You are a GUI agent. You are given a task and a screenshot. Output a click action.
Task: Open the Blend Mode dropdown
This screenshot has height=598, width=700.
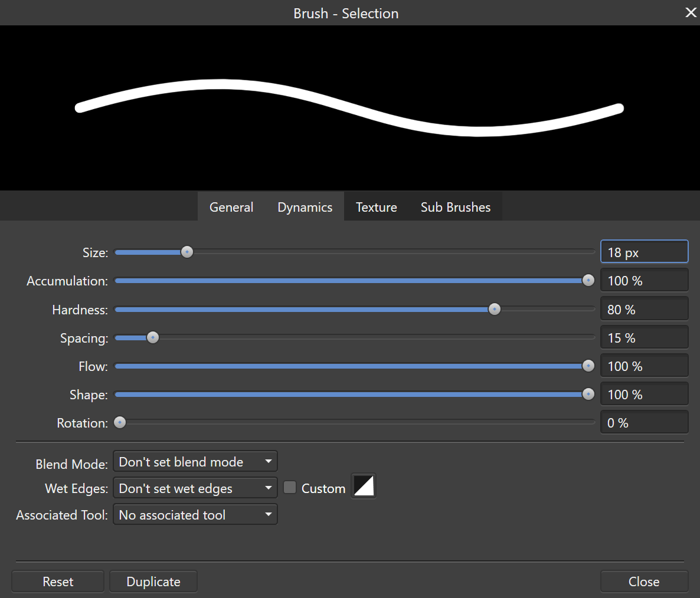click(x=195, y=462)
